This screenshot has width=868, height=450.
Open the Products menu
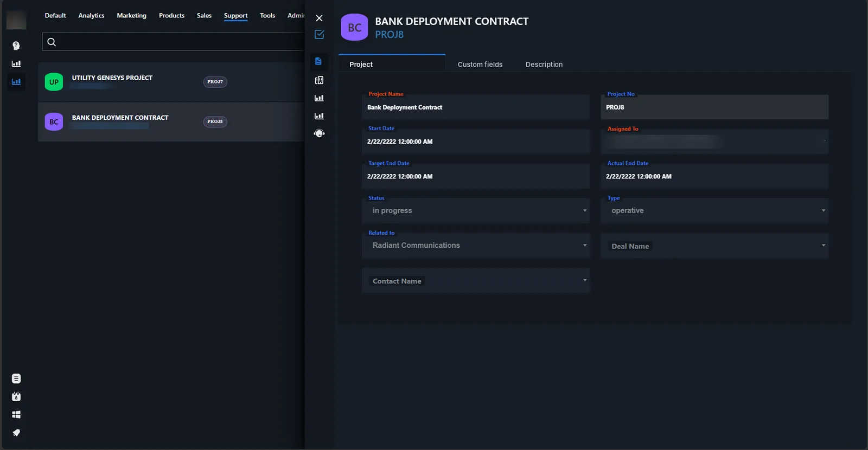(171, 16)
